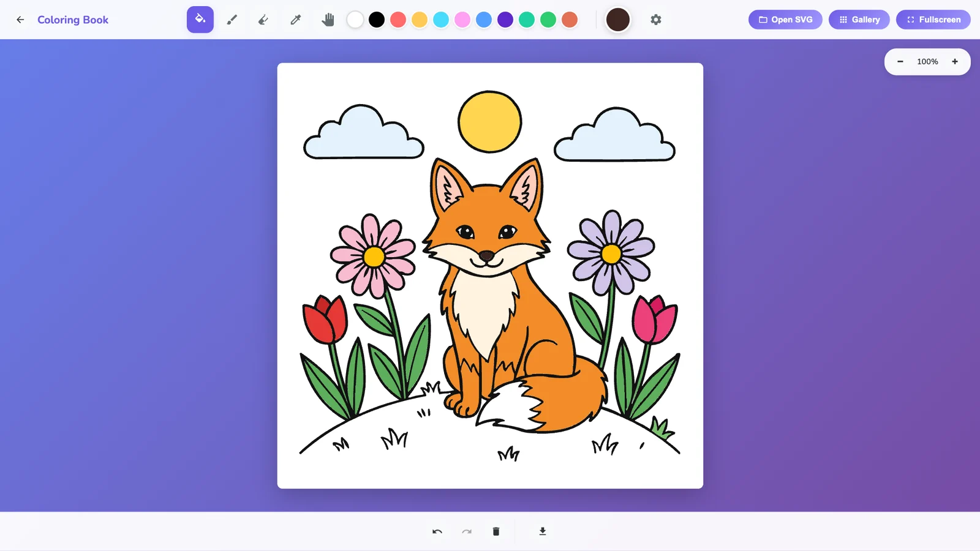Open the settings gear
Image resolution: width=980 pixels, height=551 pixels.
[656, 20]
